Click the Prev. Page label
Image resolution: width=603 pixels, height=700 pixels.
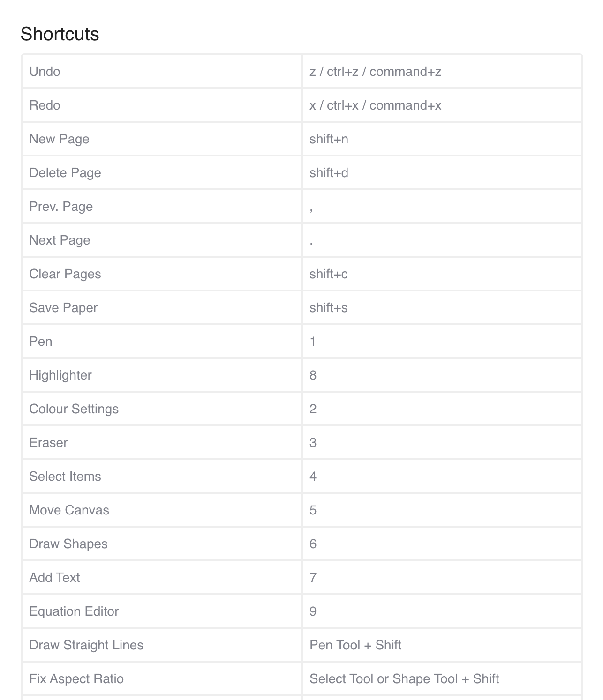61,207
